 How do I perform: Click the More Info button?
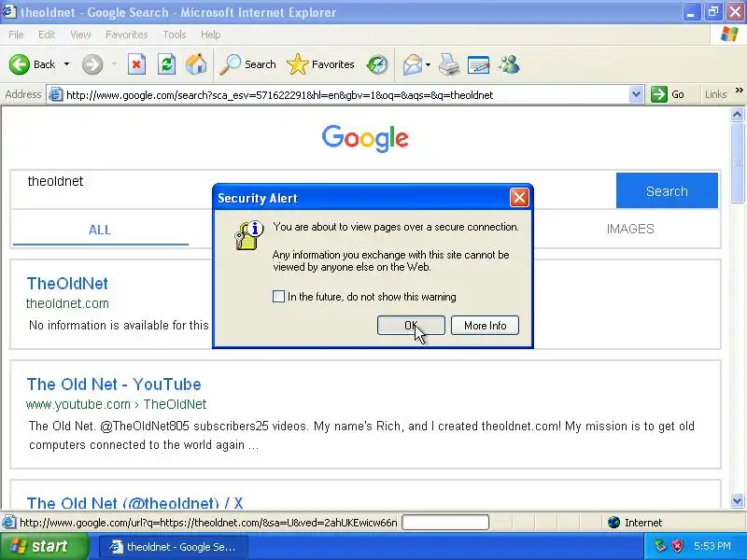(x=485, y=325)
